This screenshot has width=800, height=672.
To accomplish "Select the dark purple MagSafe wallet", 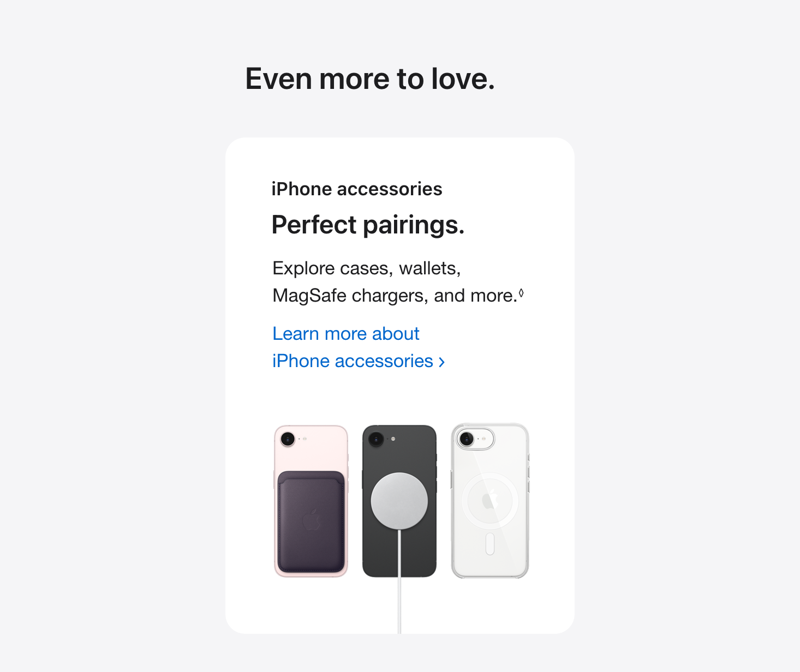I will pyautogui.click(x=311, y=522).
